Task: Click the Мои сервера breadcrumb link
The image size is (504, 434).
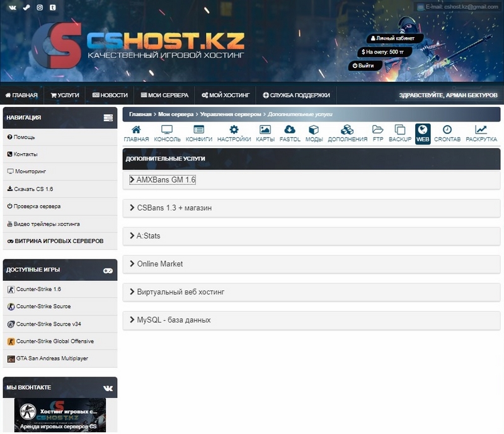Action: pyautogui.click(x=176, y=114)
